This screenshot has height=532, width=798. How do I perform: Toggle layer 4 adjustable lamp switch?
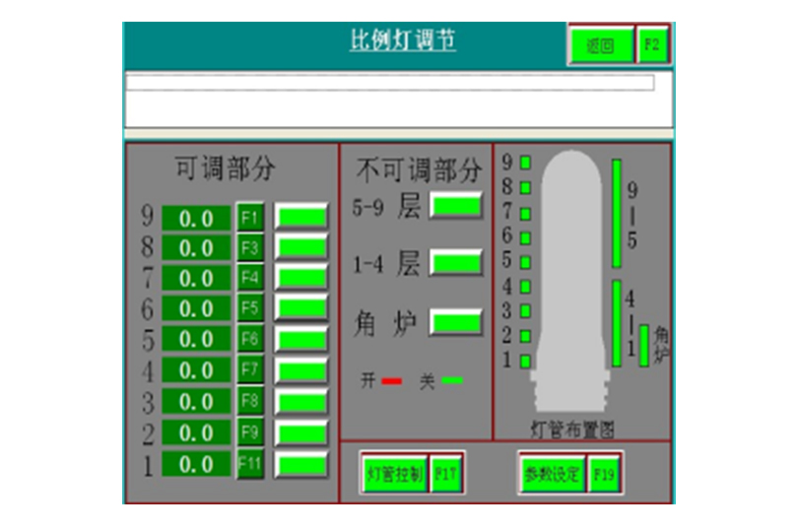coord(301,370)
